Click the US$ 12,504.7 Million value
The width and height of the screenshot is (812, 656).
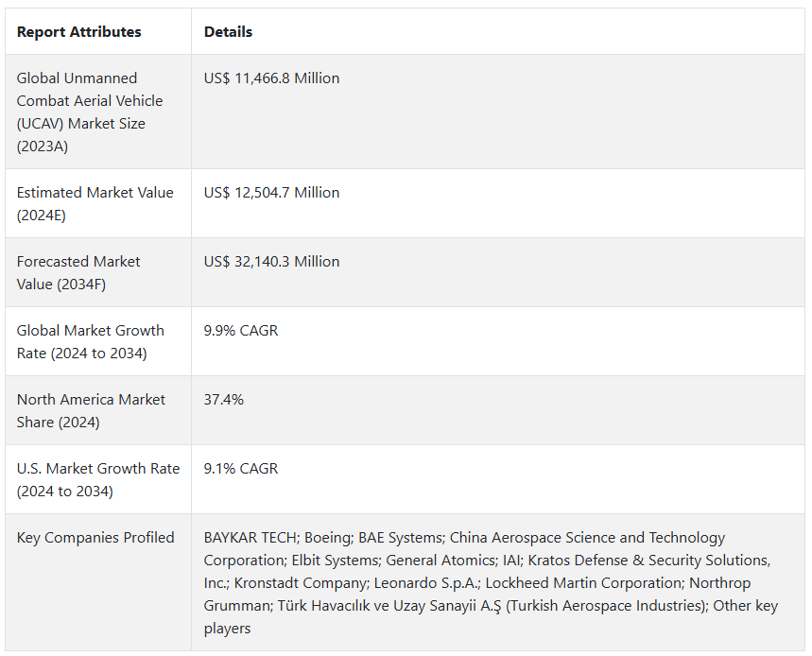point(271,193)
